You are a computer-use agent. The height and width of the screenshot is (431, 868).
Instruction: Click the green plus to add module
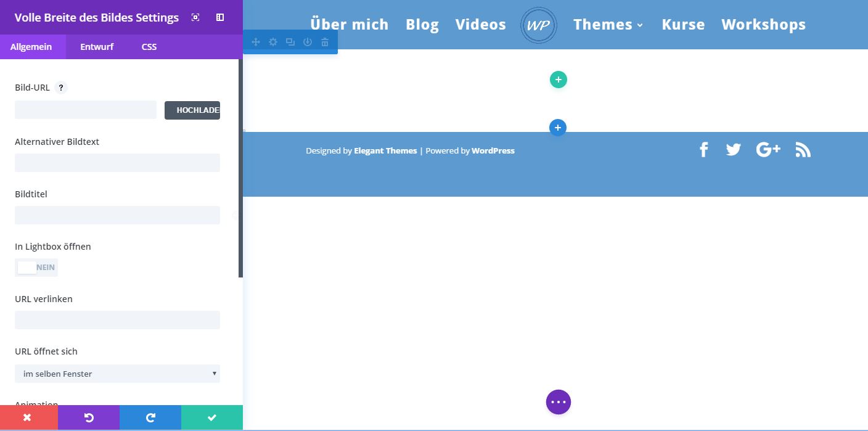pyautogui.click(x=558, y=80)
